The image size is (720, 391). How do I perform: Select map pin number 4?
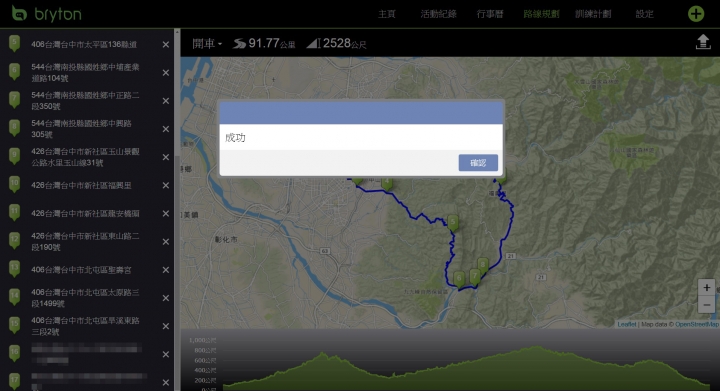[387, 184]
